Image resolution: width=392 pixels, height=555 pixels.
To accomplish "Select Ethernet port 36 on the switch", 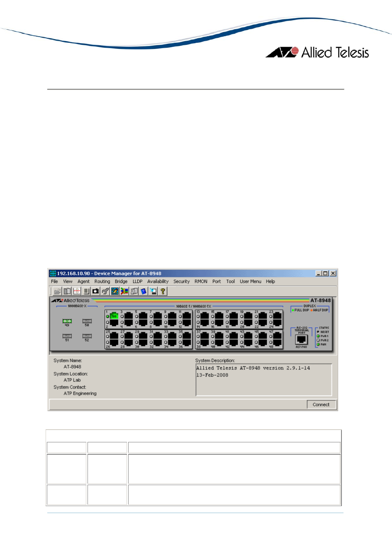I will [187, 342].
